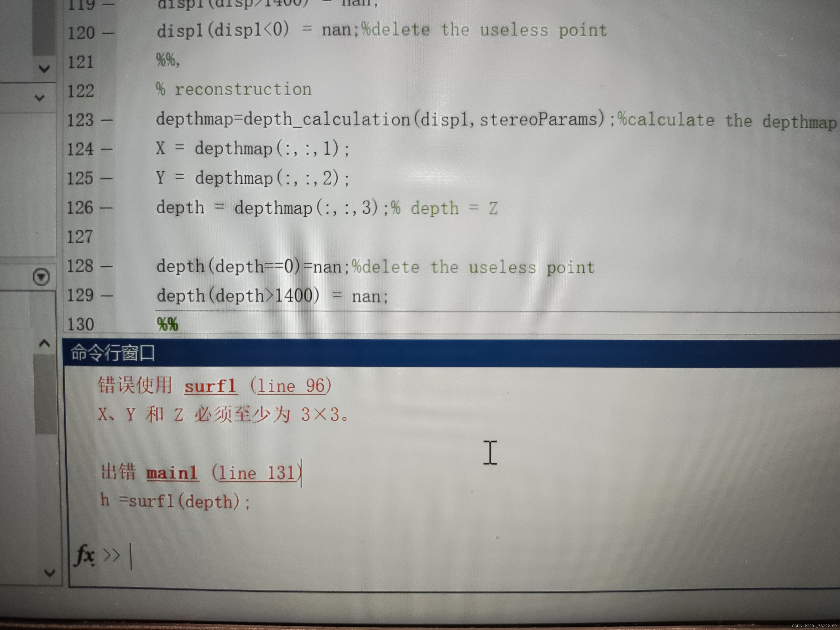Click line number 122

click(80, 91)
